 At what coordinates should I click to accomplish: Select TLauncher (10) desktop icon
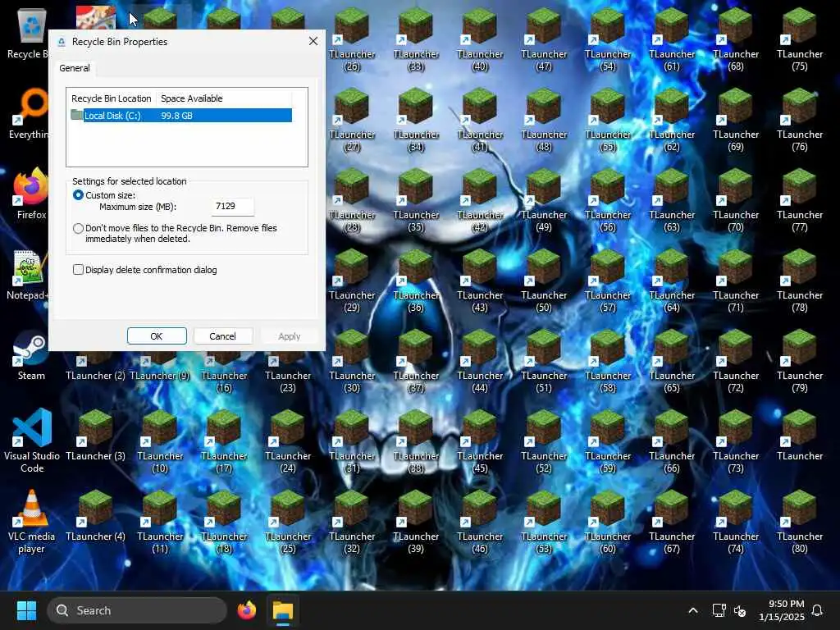(160, 441)
